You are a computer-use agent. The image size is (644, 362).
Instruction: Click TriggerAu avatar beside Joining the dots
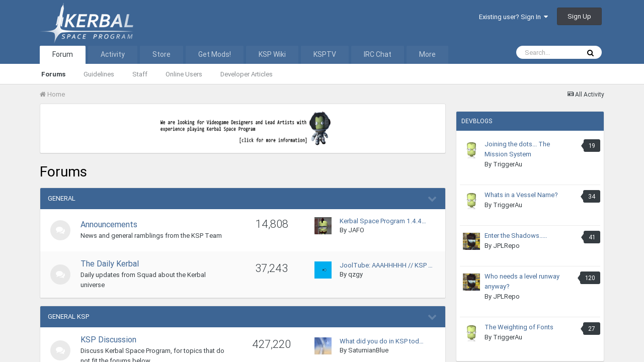(471, 150)
